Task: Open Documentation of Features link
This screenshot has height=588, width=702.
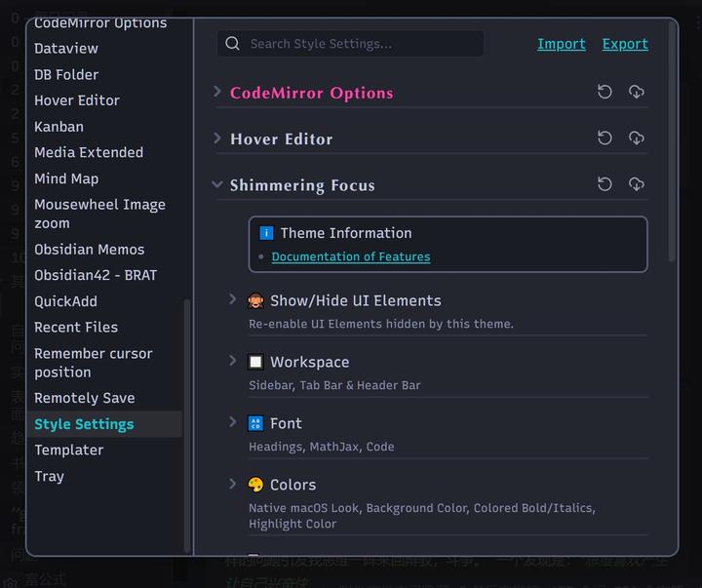Action: coord(350,256)
